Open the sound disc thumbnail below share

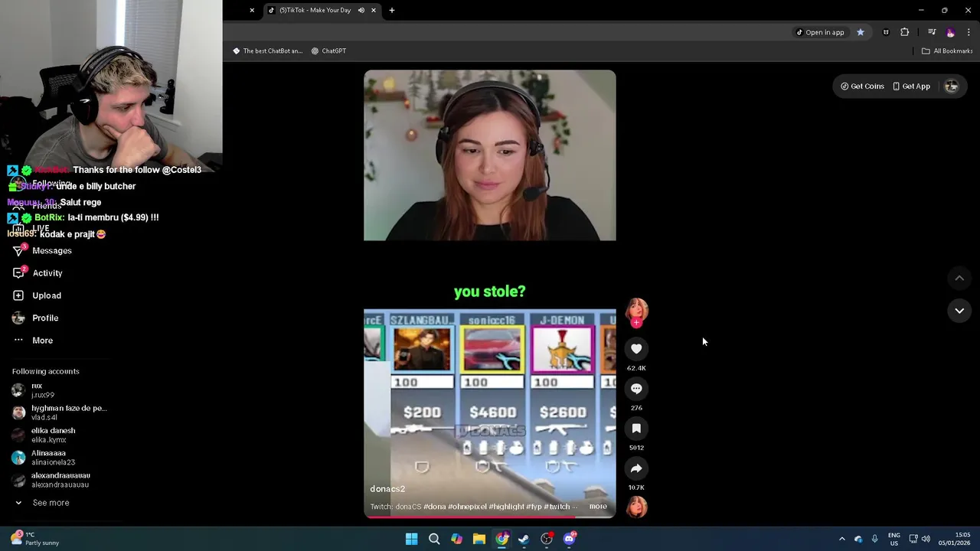click(636, 507)
